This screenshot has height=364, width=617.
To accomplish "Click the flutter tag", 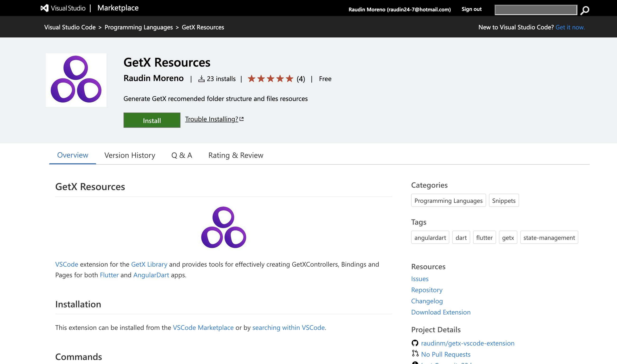I will click(484, 238).
